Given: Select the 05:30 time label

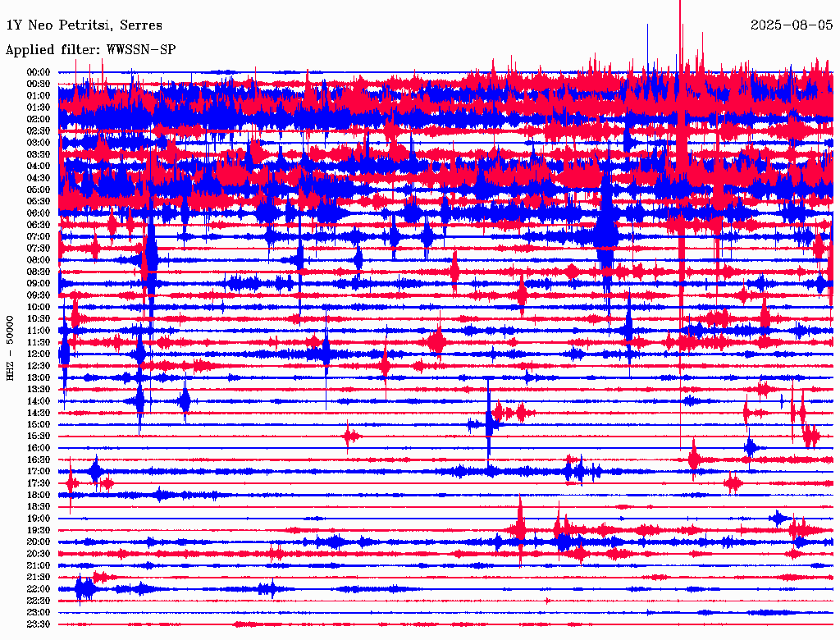Looking at the screenshot, I should 39,201.
